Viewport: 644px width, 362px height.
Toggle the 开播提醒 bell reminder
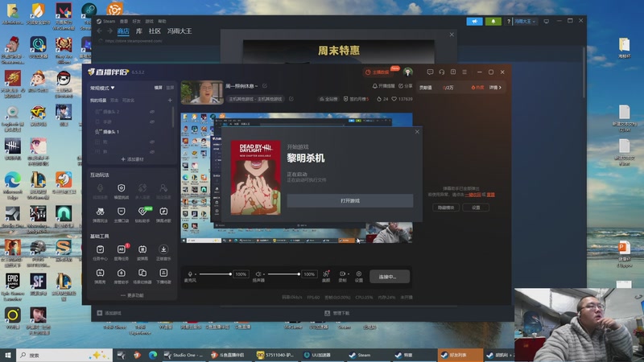coord(383,86)
